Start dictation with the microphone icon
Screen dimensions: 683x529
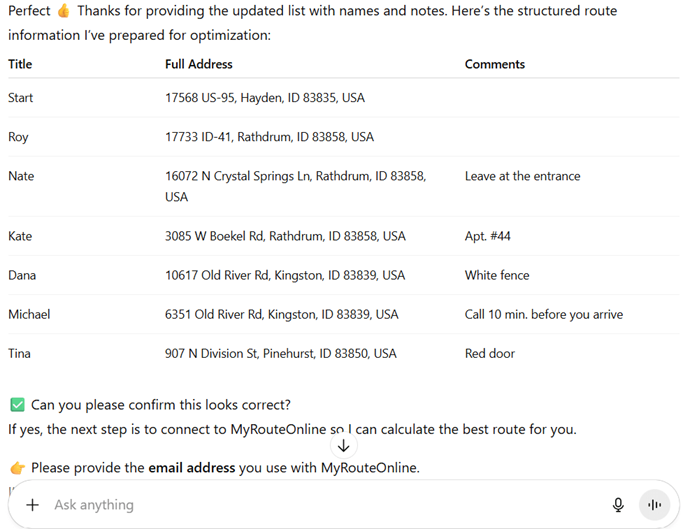618,505
